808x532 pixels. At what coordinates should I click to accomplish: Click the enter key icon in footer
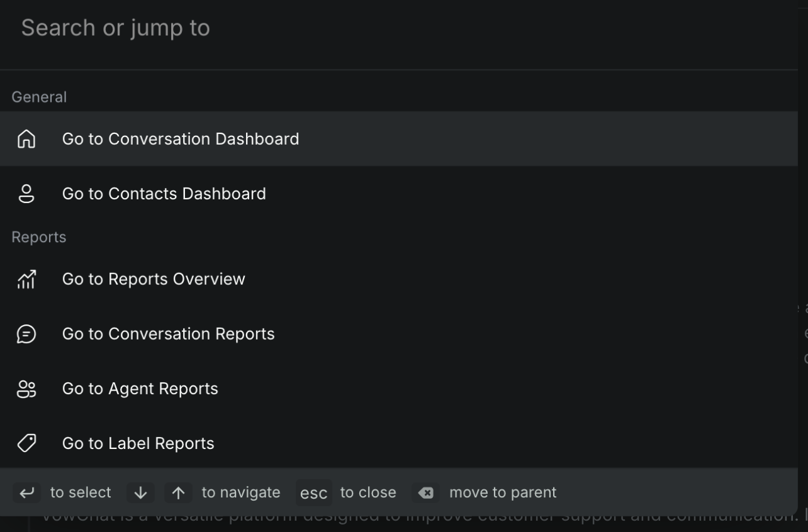[x=26, y=492]
